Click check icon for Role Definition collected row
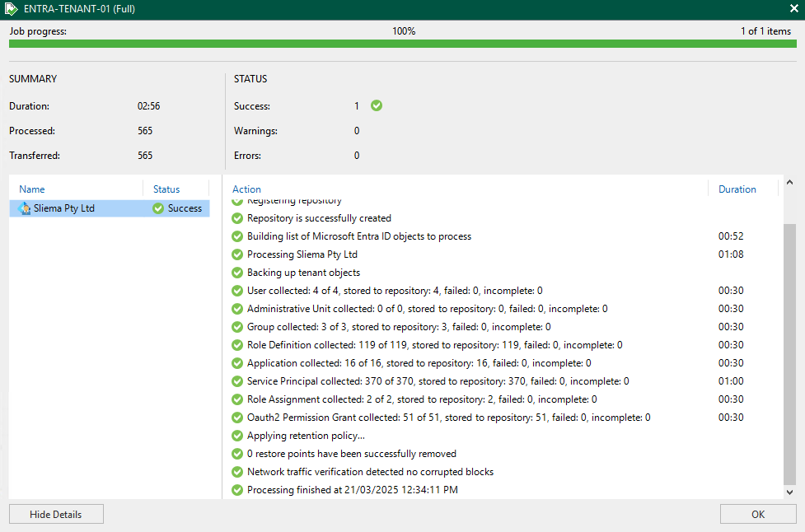The image size is (805, 532). (236, 345)
